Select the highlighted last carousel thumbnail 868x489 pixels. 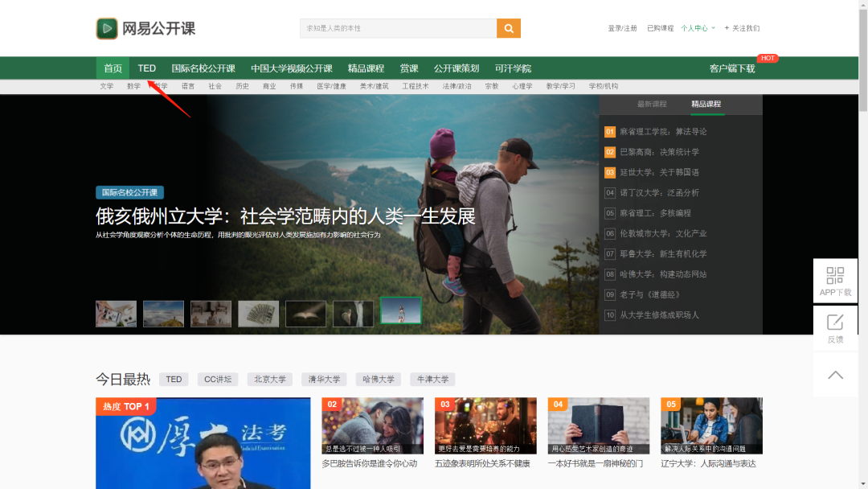[x=401, y=310]
